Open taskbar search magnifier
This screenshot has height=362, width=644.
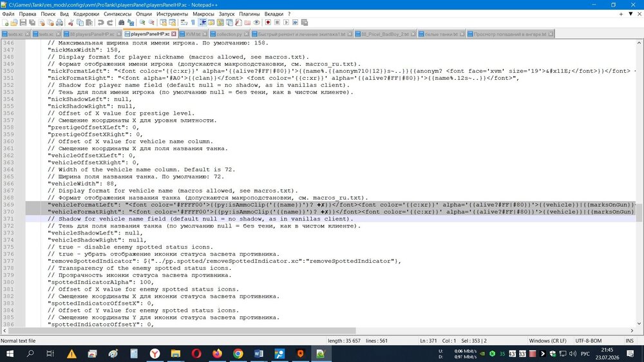pos(30,354)
